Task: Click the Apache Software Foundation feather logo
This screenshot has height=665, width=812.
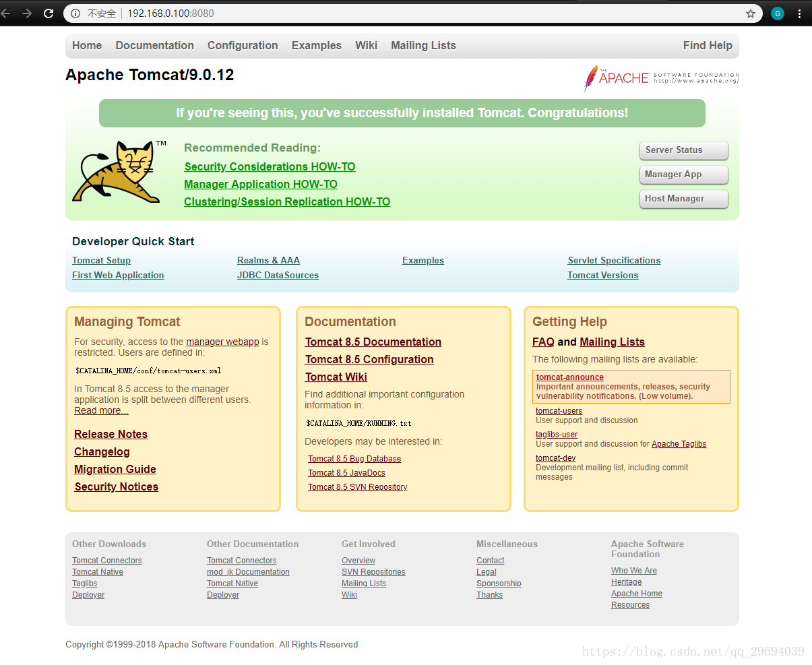Action: 661,78
